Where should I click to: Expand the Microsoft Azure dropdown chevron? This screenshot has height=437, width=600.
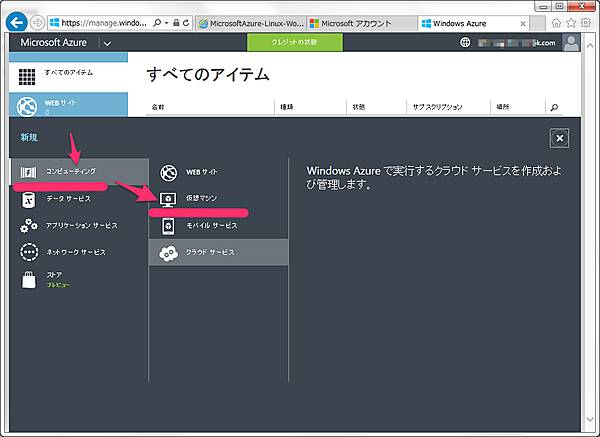107,43
